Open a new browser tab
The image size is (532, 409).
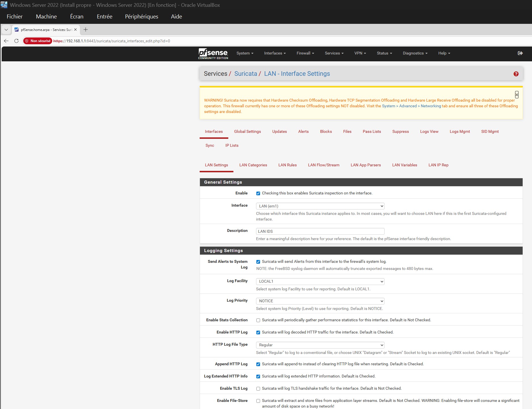coord(86,30)
